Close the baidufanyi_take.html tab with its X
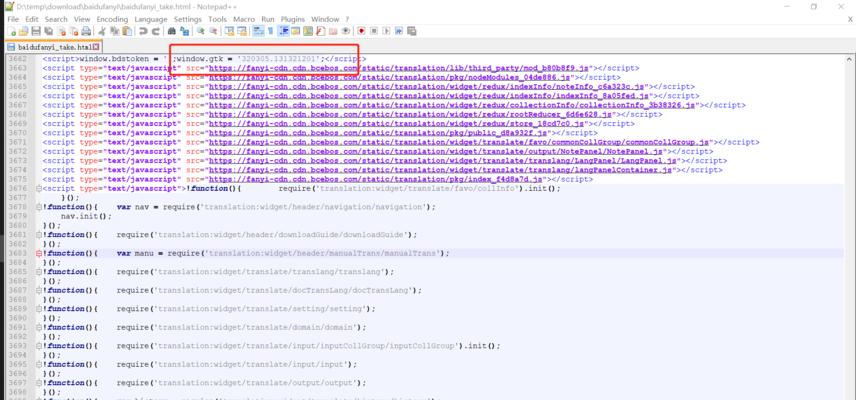Image resolution: width=856 pixels, height=400 pixels. click(97, 47)
